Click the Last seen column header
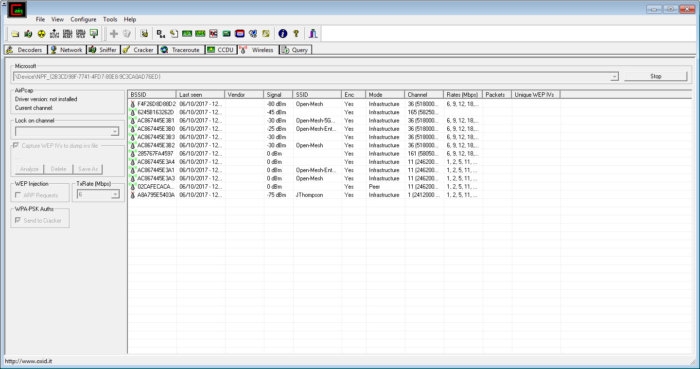Image resolution: width=700 pixels, height=369 pixels. (x=200, y=95)
